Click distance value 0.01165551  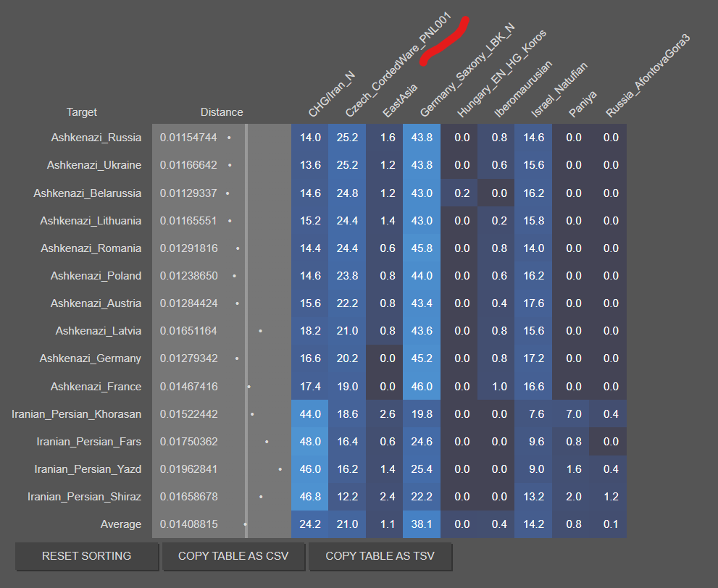[188, 221]
